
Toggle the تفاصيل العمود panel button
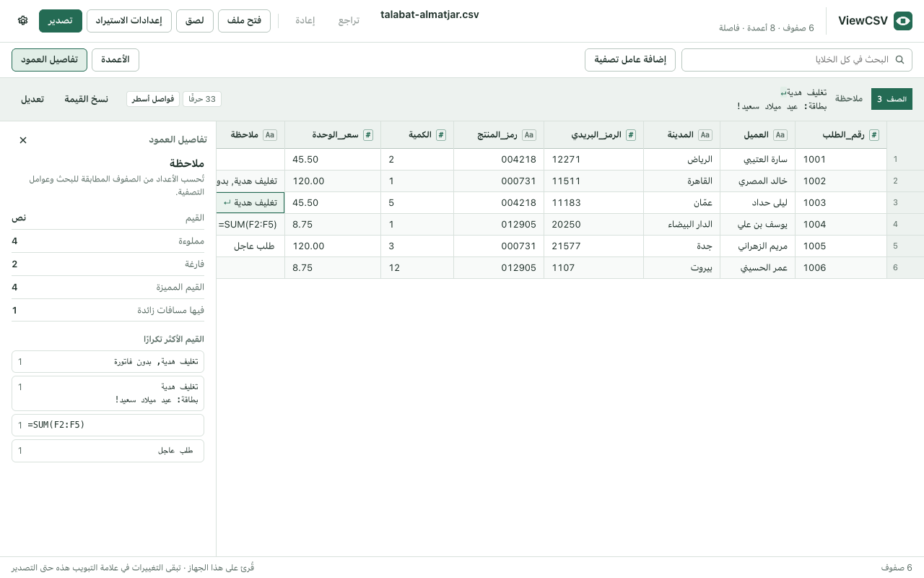tap(50, 60)
